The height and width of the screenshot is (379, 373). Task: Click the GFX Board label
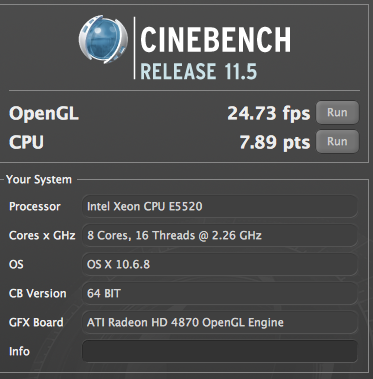(x=36, y=322)
